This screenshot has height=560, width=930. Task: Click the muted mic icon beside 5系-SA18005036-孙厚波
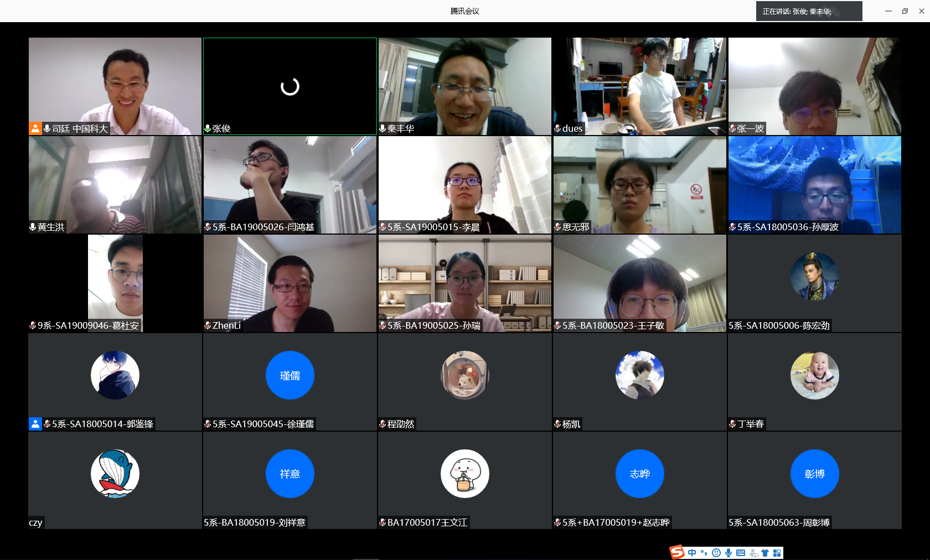tap(732, 227)
